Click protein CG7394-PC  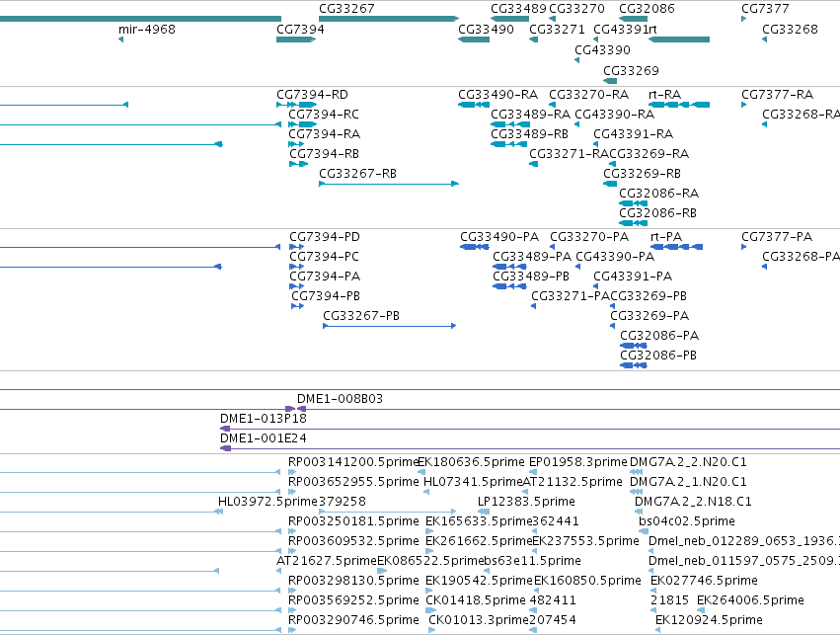coord(324,257)
